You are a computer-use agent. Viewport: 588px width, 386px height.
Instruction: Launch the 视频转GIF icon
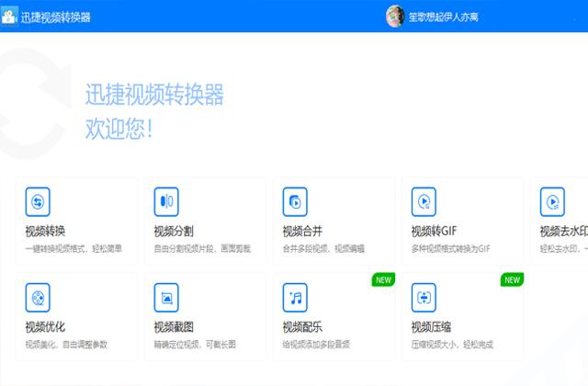click(x=424, y=202)
